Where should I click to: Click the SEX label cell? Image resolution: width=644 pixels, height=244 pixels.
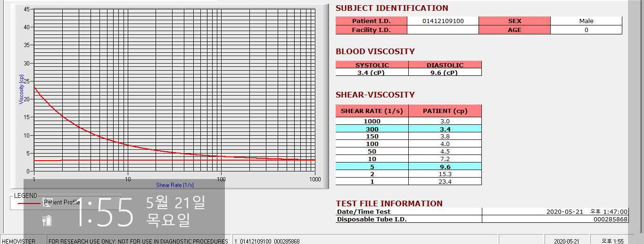pyautogui.click(x=514, y=21)
